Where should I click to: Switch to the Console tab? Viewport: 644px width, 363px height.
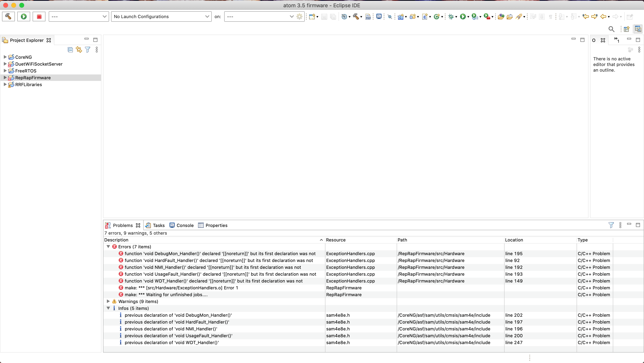coord(182,225)
